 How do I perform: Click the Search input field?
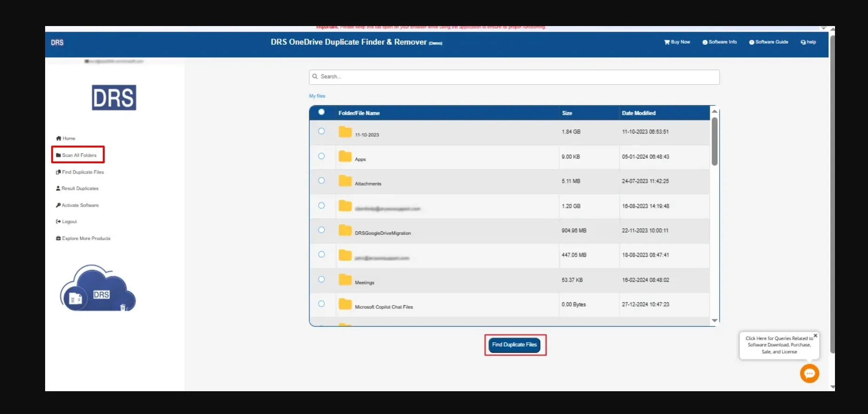click(x=514, y=77)
